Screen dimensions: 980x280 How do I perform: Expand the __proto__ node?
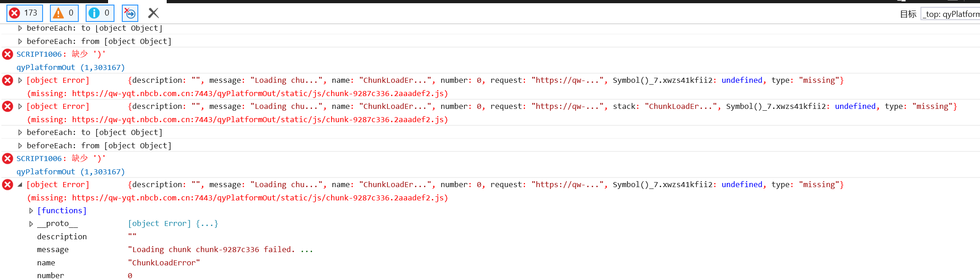(31, 224)
